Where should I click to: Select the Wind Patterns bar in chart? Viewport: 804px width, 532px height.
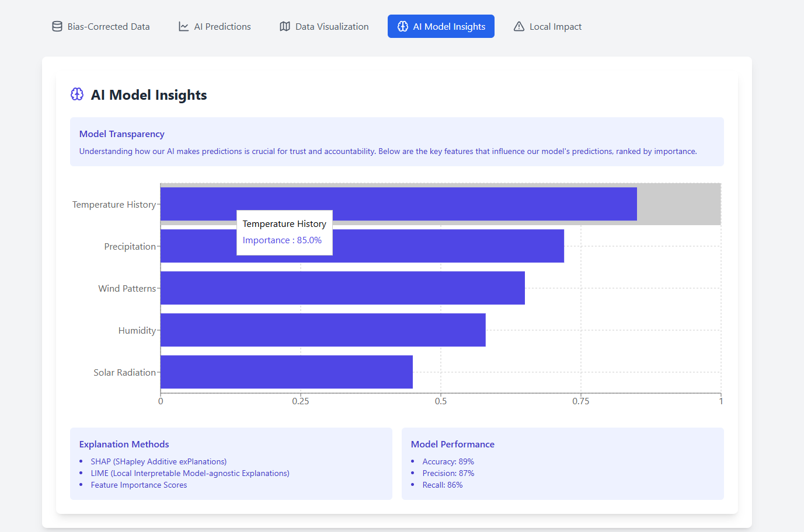click(343, 288)
